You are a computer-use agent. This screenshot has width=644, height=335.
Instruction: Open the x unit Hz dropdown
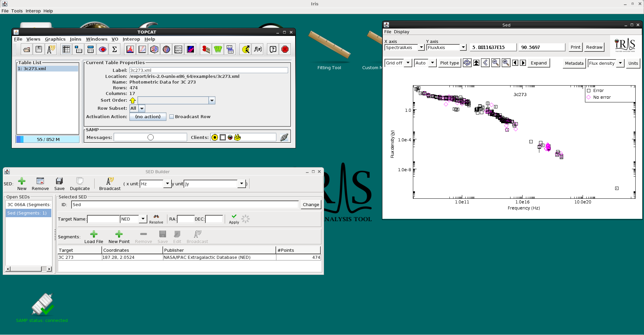[167, 184]
